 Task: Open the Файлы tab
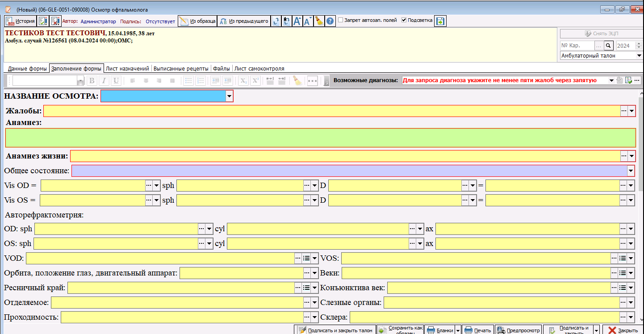222,69
